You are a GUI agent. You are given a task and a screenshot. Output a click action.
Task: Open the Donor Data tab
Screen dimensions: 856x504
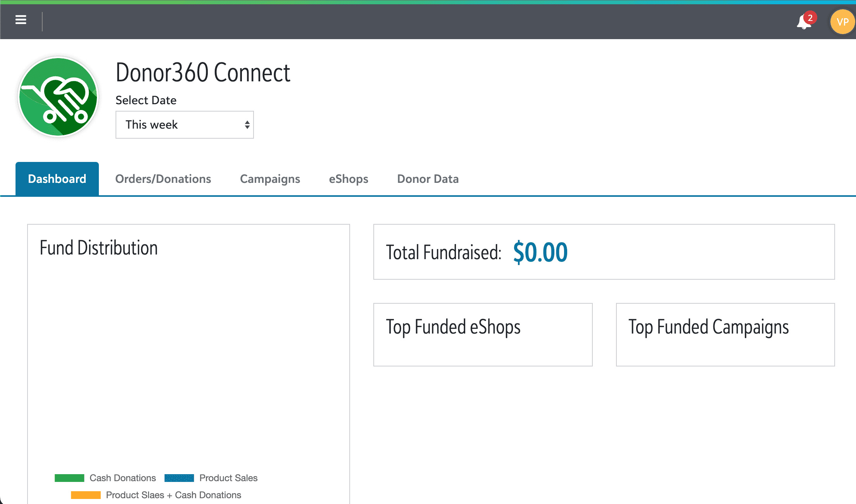(x=428, y=179)
